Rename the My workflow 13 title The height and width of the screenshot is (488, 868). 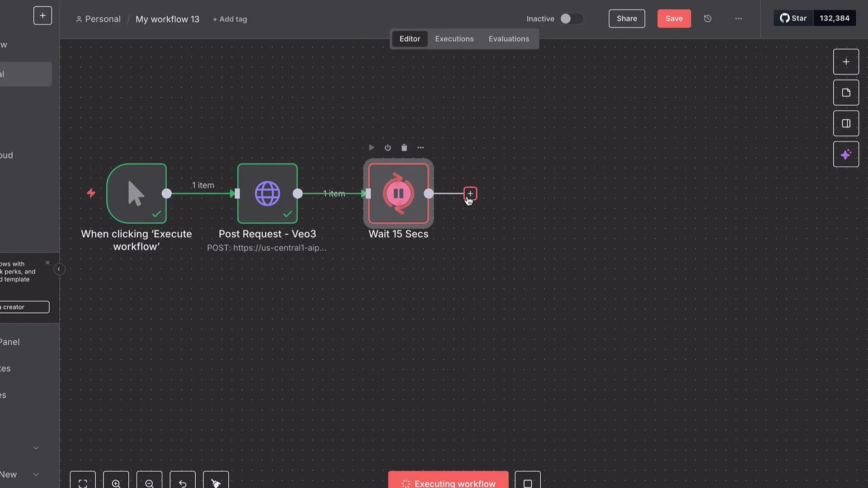click(x=167, y=19)
